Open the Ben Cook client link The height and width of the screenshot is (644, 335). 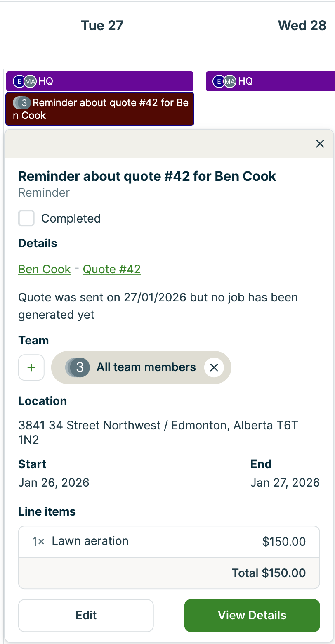coord(44,269)
